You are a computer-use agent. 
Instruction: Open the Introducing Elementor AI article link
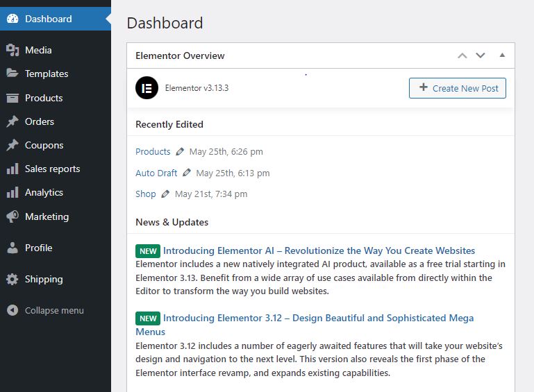(x=319, y=250)
